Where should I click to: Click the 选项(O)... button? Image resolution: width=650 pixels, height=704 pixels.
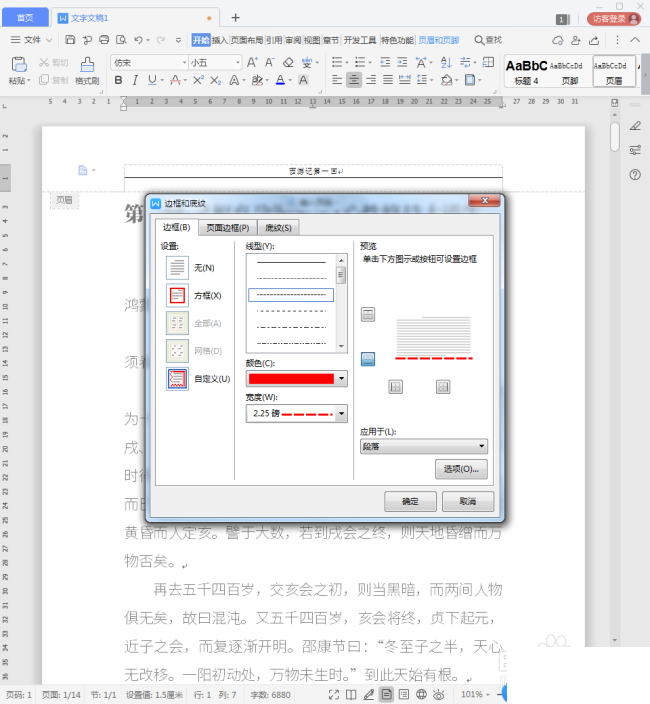pyautogui.click(x=461, y=469)
